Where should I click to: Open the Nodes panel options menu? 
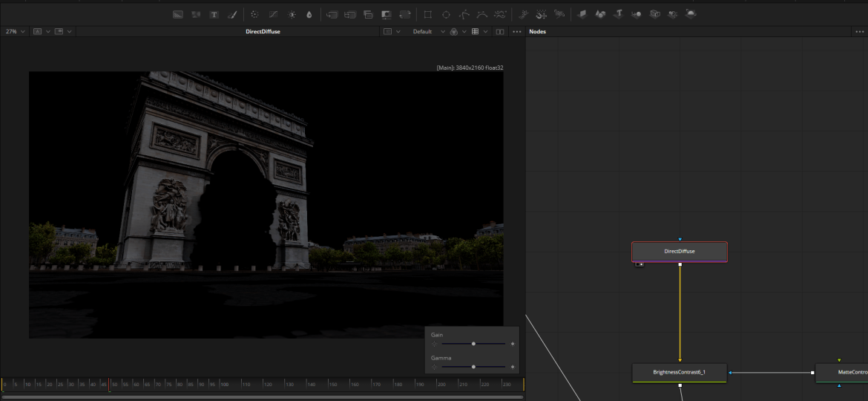tap(859, 32)
